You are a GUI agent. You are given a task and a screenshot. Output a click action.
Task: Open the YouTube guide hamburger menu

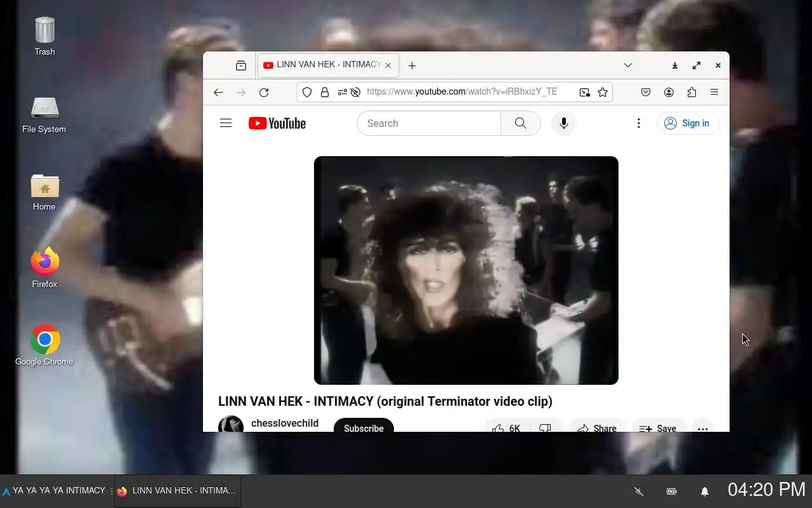pyautogui.click(x=226, y=123)
